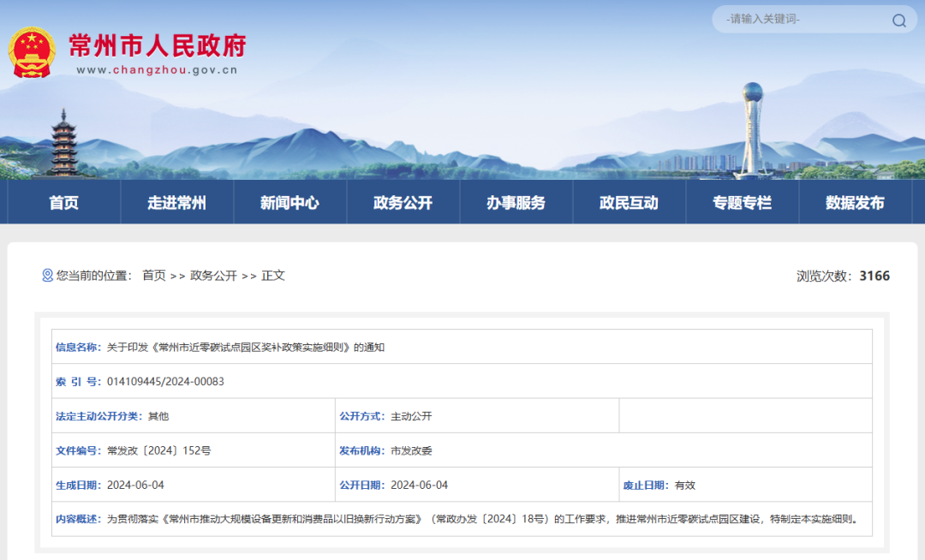
Task: Open the 新闻中心 section
Action: point(289,201)
